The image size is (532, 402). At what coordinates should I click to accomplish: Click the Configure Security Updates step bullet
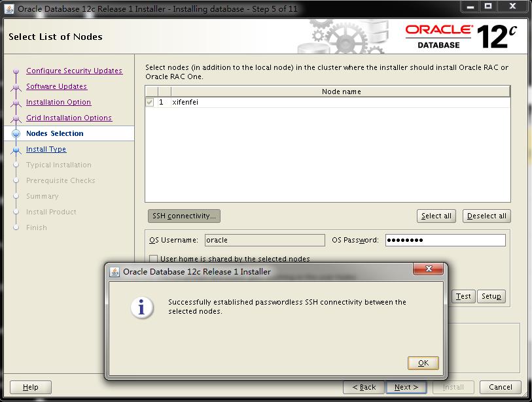coord(16,71)
